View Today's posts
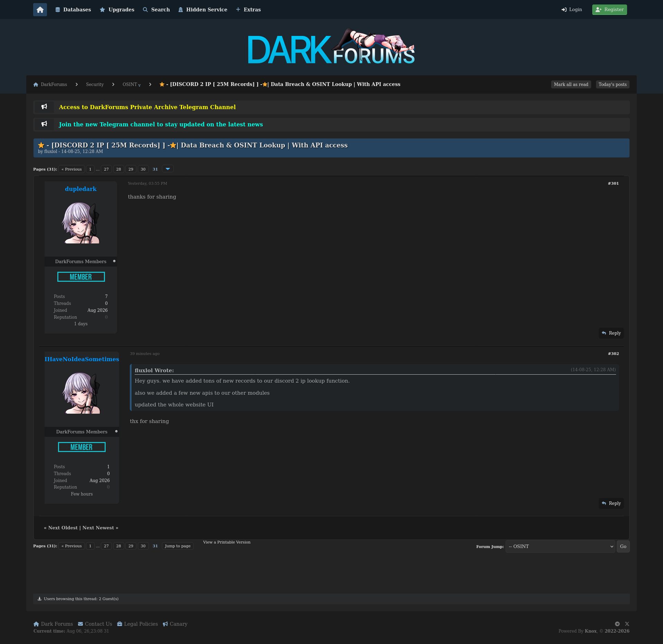The width and height of the screenshot is (663, 644). click(613, 85)
